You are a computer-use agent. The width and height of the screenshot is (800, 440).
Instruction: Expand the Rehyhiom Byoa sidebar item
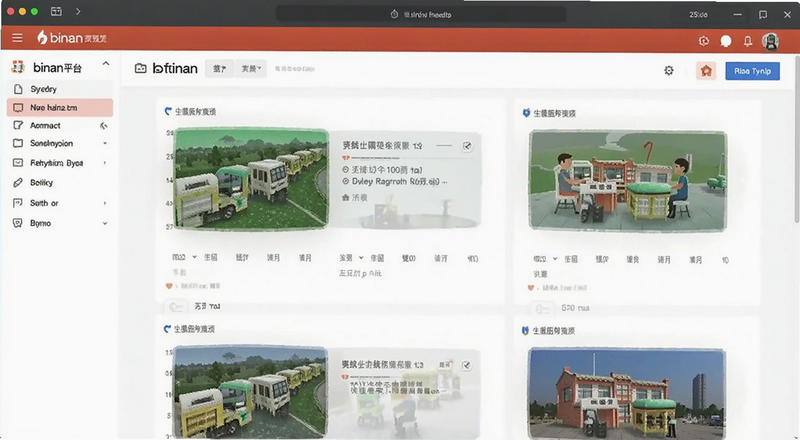[105, 163]
